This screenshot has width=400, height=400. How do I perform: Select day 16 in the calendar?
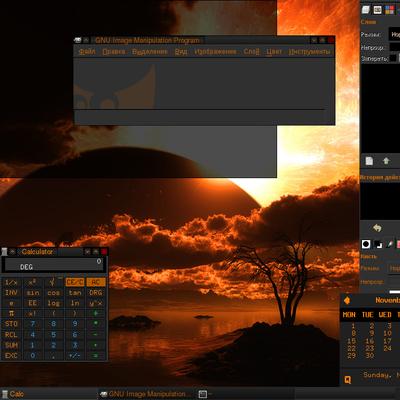(x=370, y=341)
